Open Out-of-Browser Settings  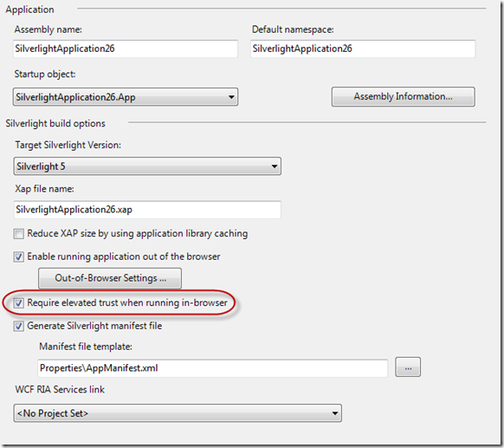click(110, 278)
